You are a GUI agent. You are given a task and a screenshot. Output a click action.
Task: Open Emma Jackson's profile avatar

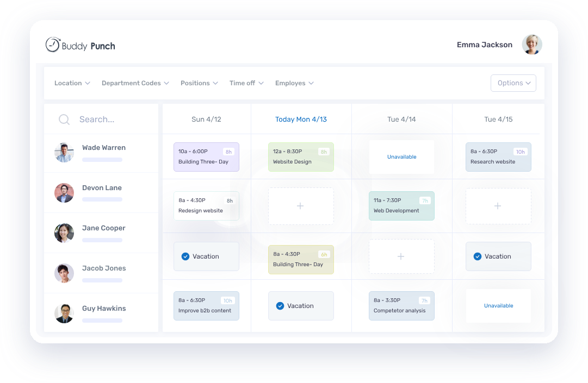[532, 45]
